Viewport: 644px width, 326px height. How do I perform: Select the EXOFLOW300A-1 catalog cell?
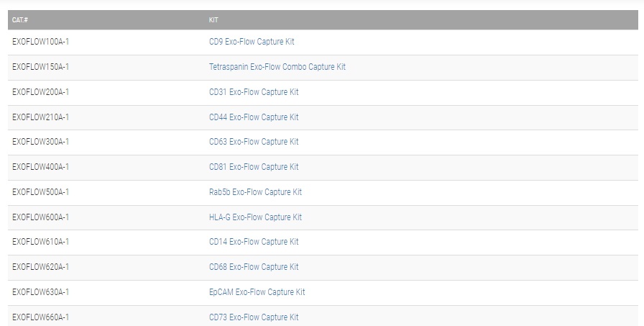(x=40, y=142)
